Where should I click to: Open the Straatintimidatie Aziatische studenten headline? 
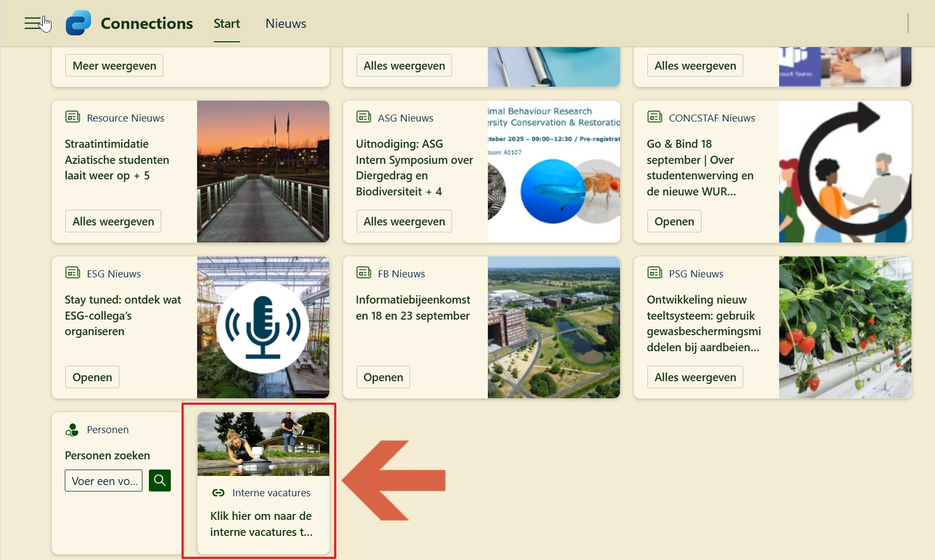[x=117, y=160]
